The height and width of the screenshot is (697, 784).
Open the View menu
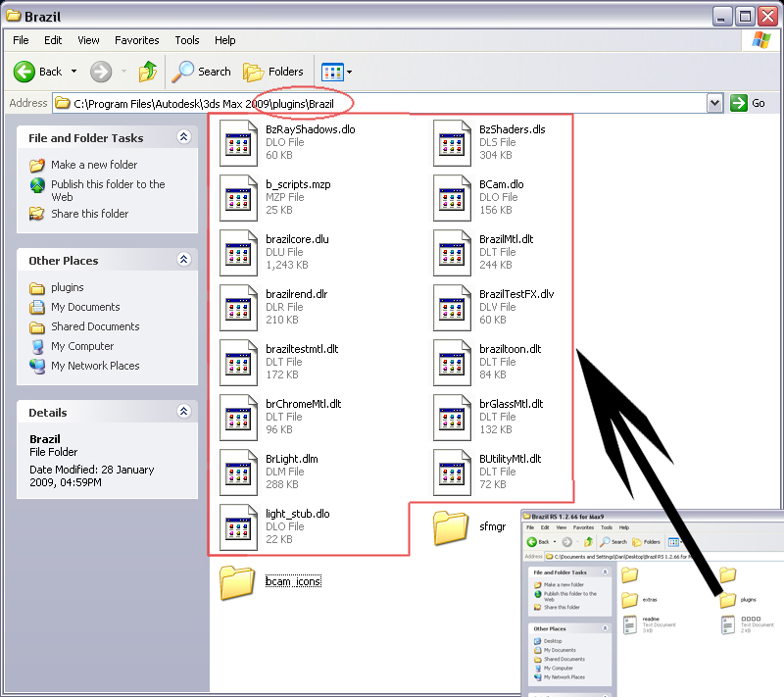[x=88, y=40]
